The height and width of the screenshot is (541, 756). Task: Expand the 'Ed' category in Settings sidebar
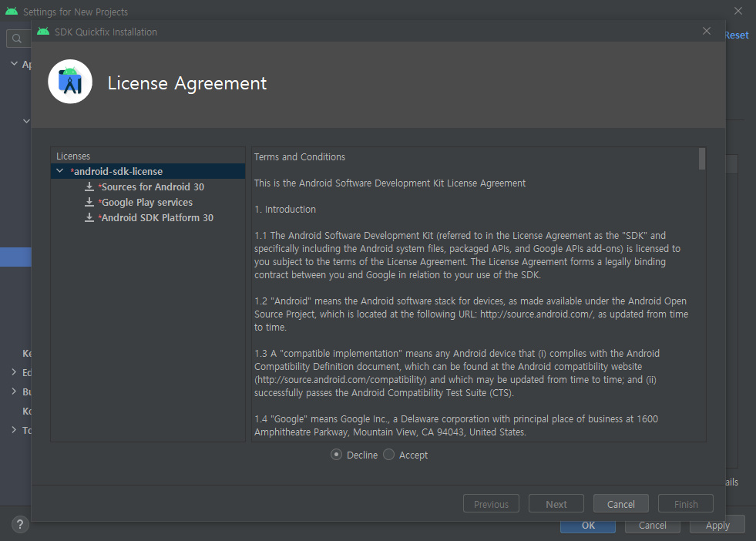[14, 371]
